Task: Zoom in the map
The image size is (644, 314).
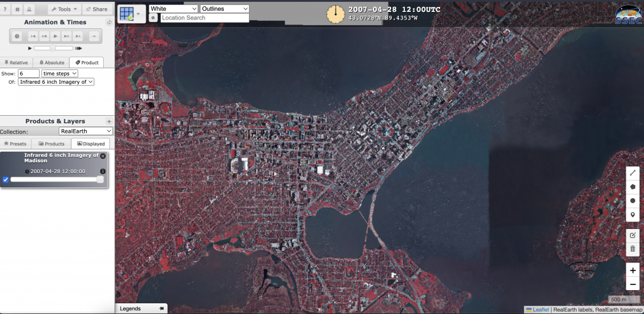Action: point(633,270)
